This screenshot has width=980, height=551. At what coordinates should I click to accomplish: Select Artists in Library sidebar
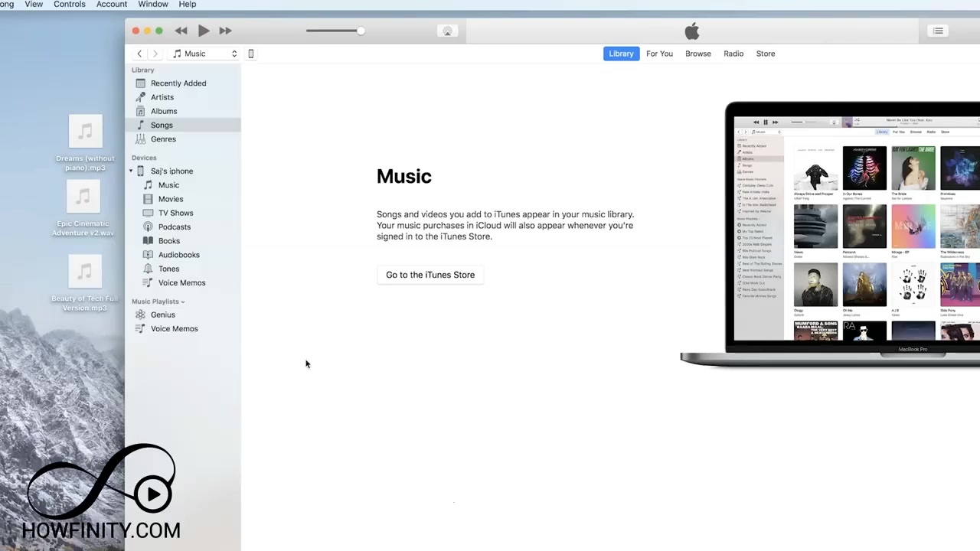pos(184,97)
